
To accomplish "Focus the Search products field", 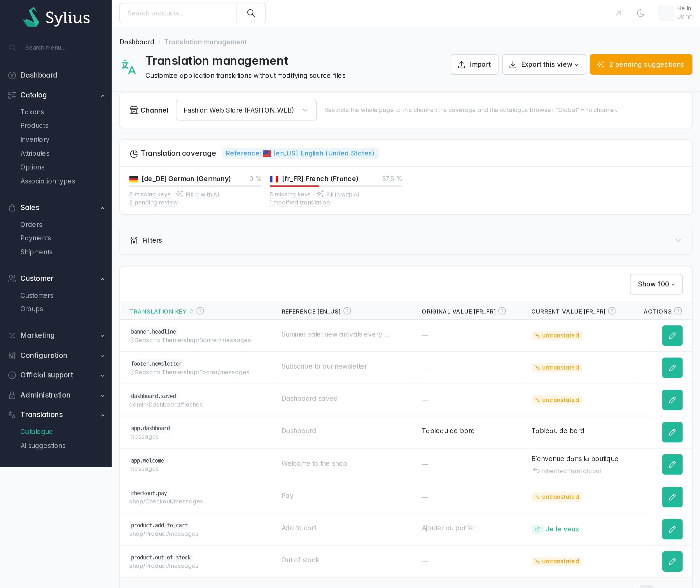I will [178, 13].
